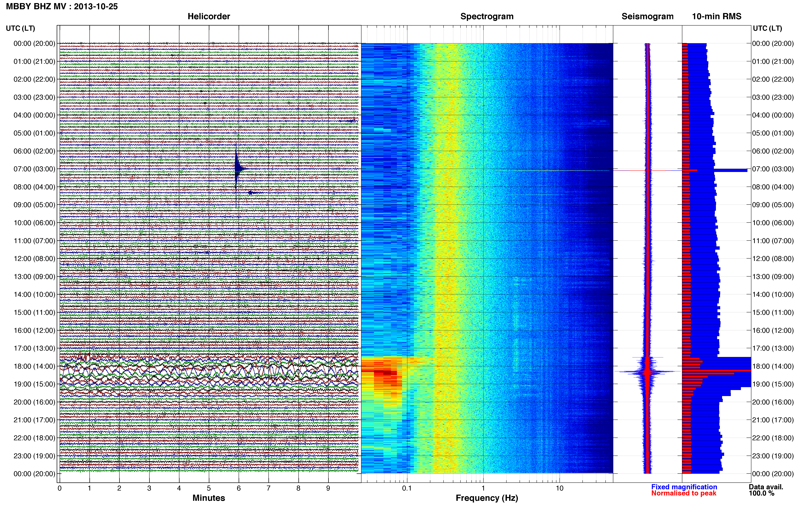Click left time label '18:00 (14:00)'
Image resolution: width=812 pixels, height=508 pixels.
[x=34, y=366]
